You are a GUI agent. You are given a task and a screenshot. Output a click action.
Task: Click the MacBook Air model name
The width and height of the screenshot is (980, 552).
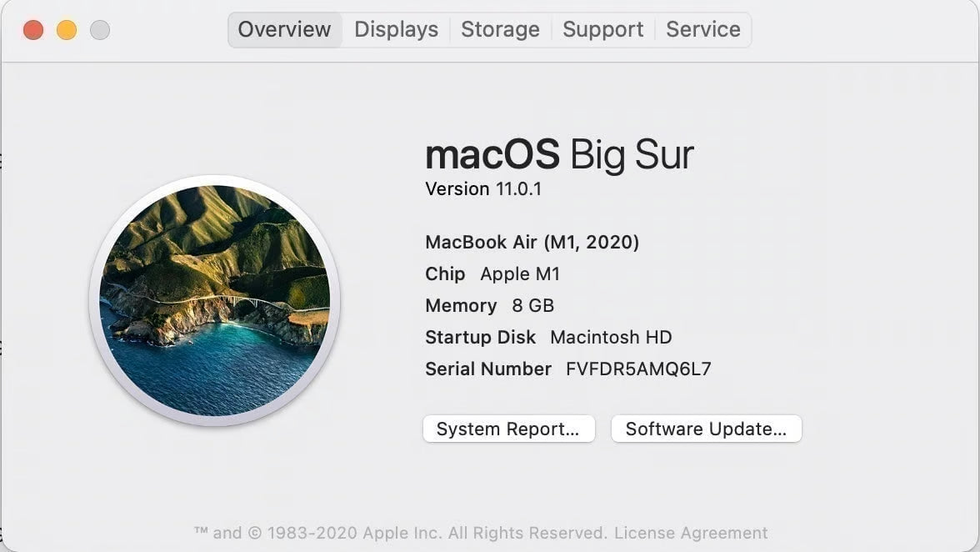coord(532,242)
